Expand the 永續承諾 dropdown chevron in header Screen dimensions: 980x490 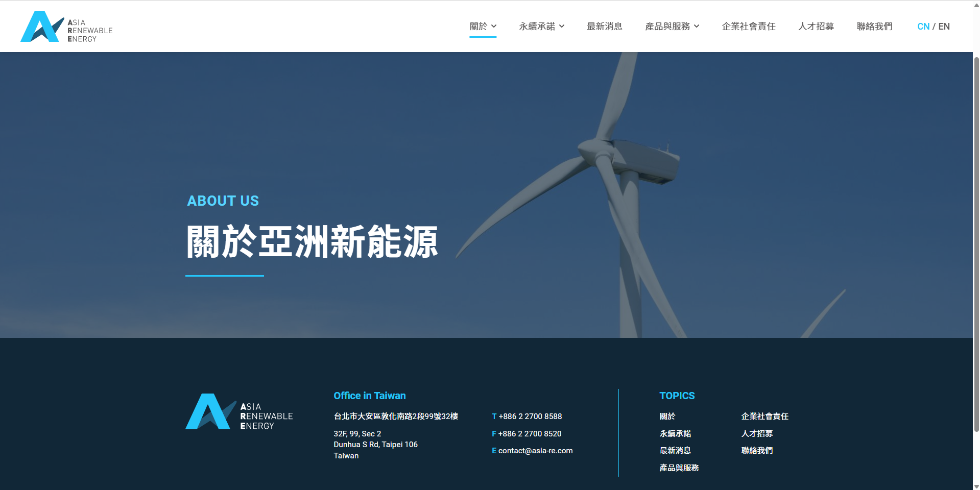pyautogui.click(x=562, y=26)
